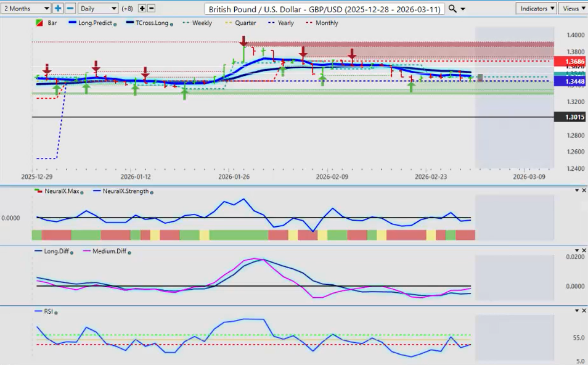Close the NeuralX indicator panel
The height and width of the screenshot is (365, 588).
[584, 191]
